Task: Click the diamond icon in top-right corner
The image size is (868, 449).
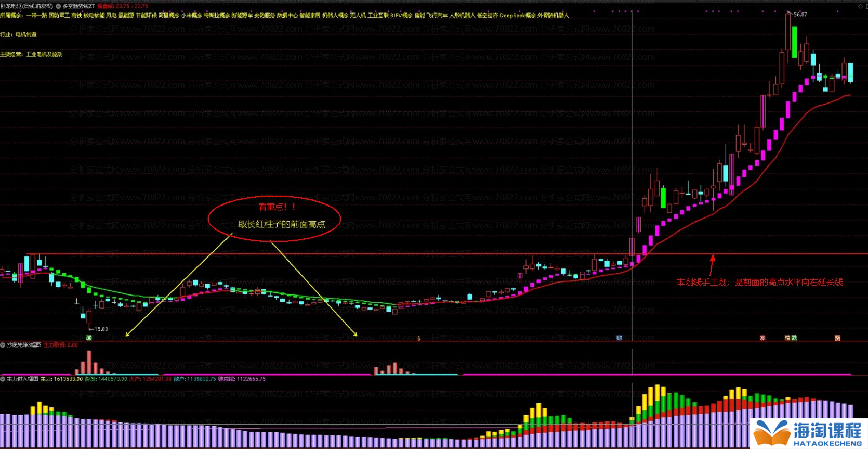Action: point(860,6)
